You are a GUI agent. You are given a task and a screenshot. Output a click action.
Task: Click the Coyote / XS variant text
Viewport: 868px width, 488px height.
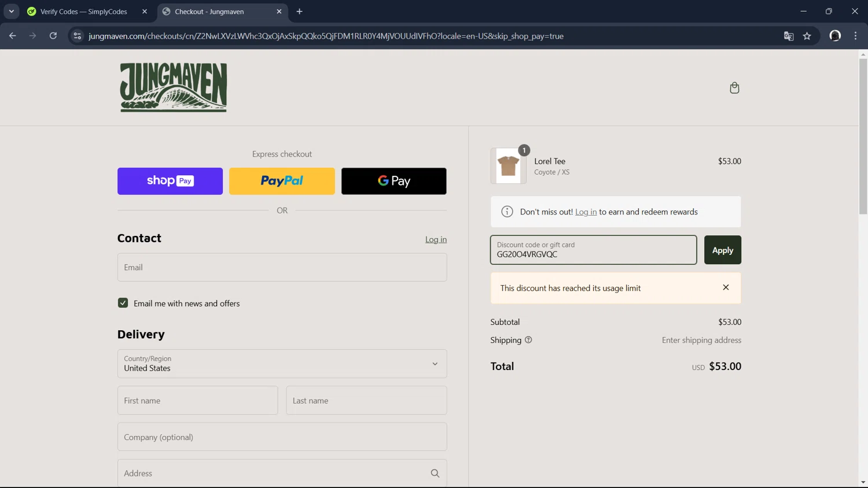[x=551, y=172]
